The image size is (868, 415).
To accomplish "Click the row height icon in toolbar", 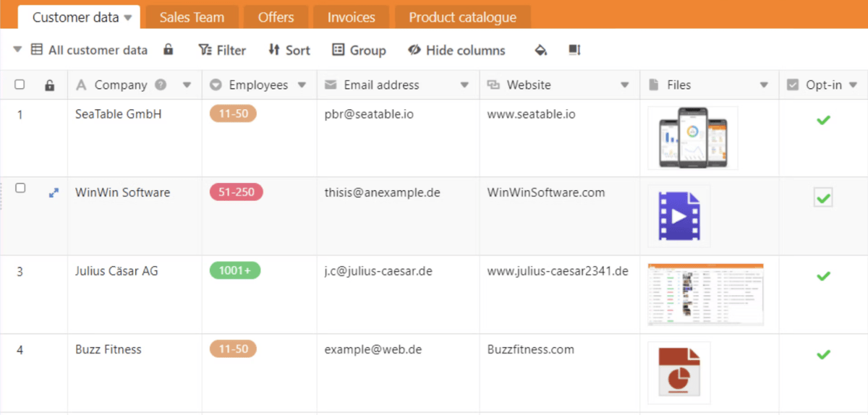I will click(x=574, y=50).
